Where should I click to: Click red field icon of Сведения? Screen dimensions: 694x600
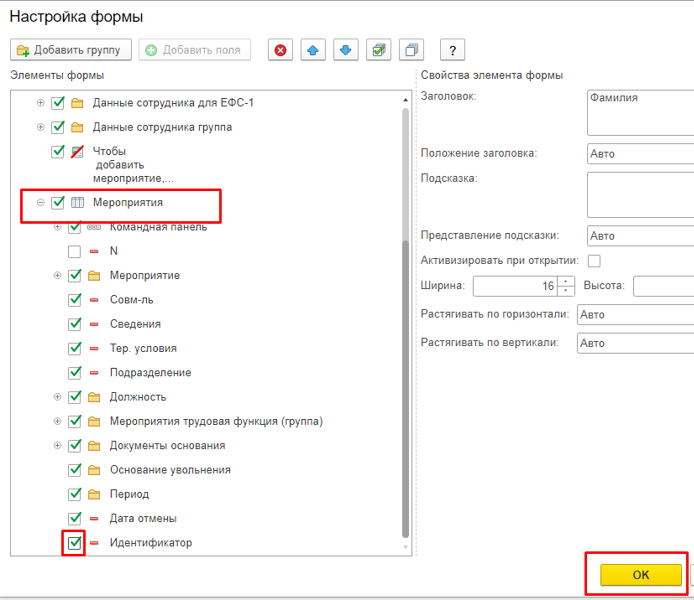[x=94, y=324]
